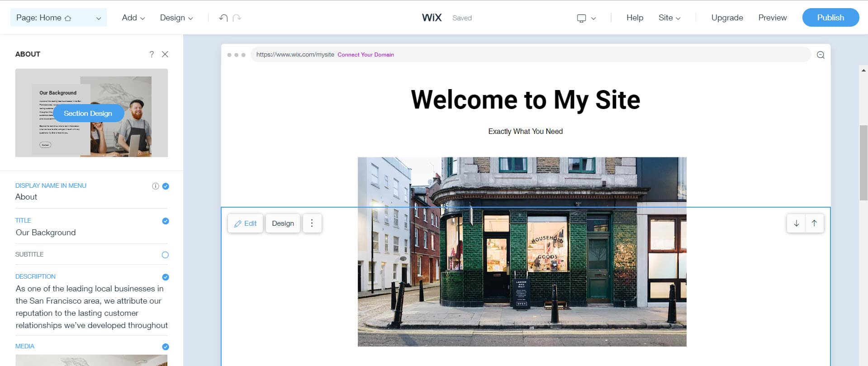Screen dimensions: 868x366
Task: Open the Add menu
Action: (x=133, y=18)
